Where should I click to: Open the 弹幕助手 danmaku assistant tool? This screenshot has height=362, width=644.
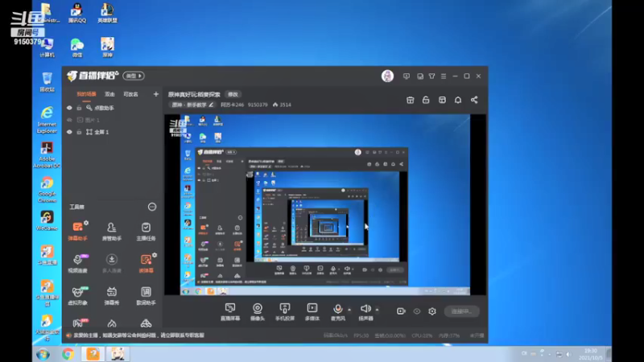click(x=77, y=231)
